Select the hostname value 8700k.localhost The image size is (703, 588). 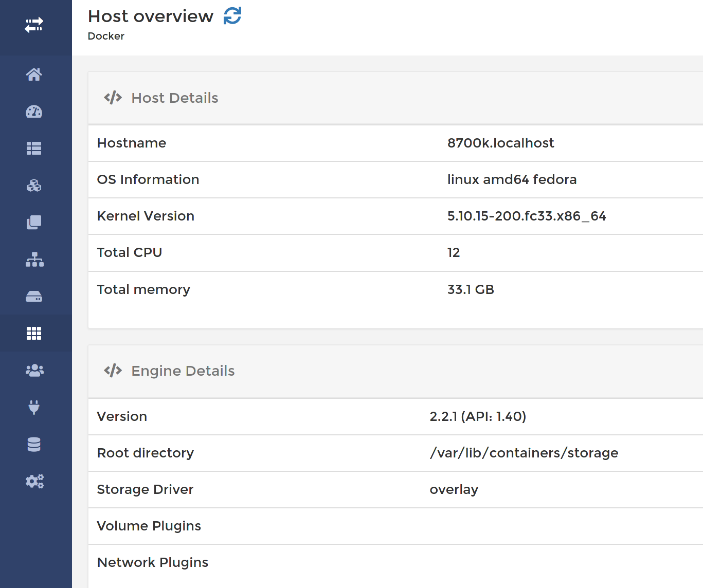[501, 143]
